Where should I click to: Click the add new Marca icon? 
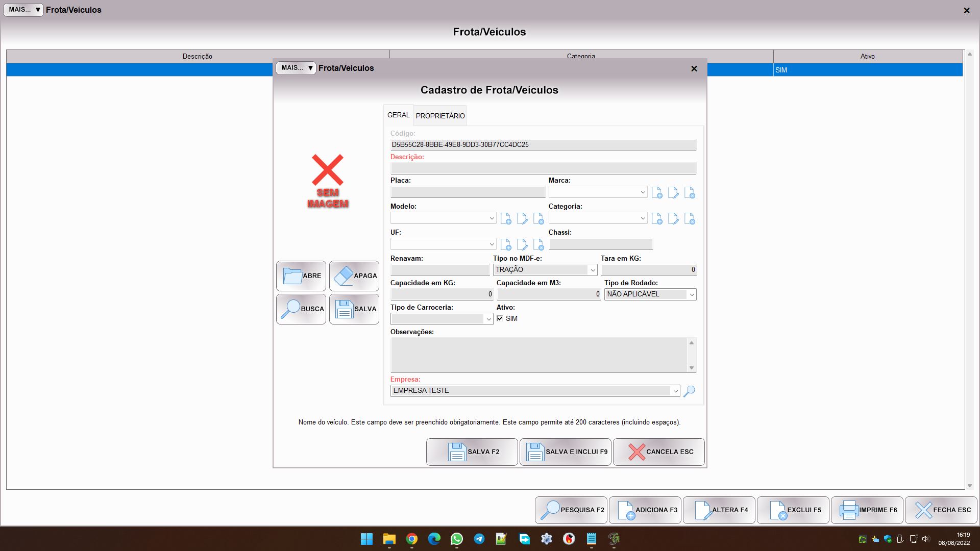[x=657, y=193]
